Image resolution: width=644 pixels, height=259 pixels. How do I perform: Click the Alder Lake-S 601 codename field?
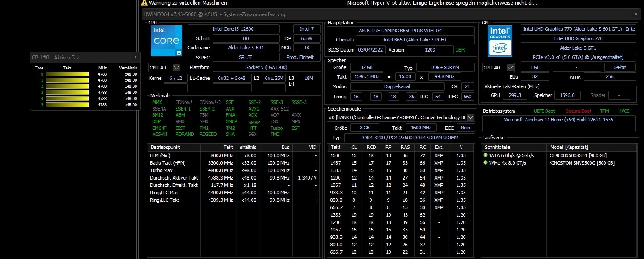(x=246, y=48)
